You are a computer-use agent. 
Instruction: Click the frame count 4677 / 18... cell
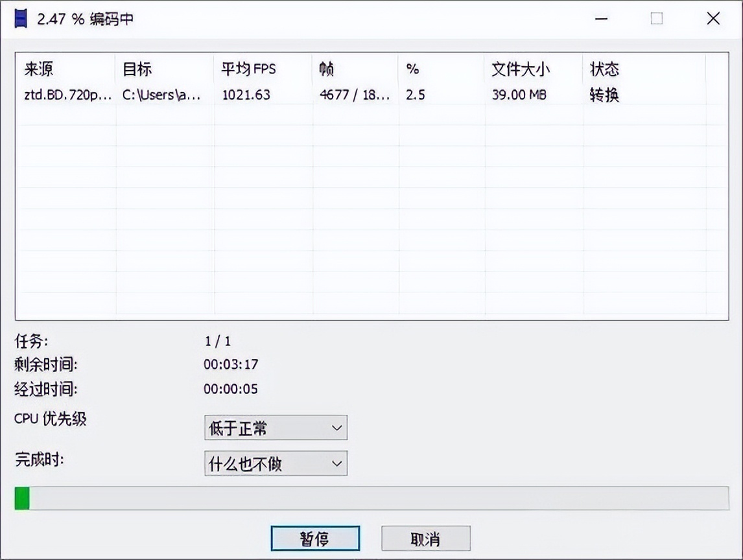tap(355, 95)
